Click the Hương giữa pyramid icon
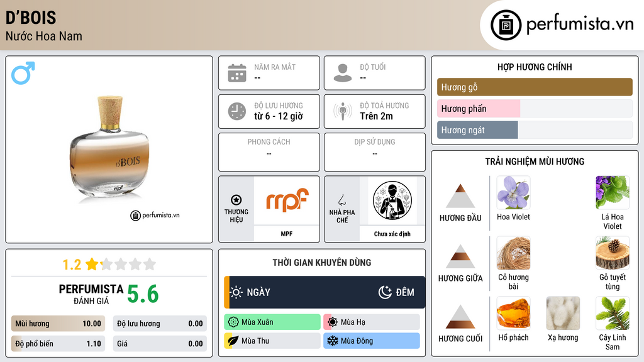This screenshot has width=644, height=362. click(460, 256)
